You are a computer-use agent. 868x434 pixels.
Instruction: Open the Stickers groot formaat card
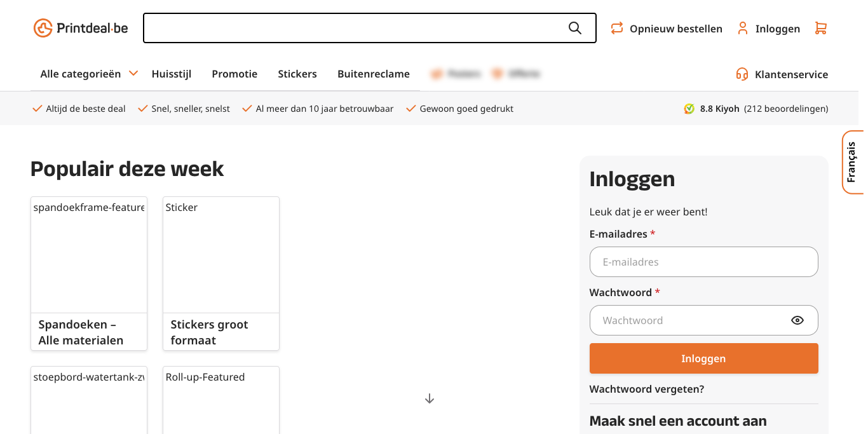(x=221, y=273)
